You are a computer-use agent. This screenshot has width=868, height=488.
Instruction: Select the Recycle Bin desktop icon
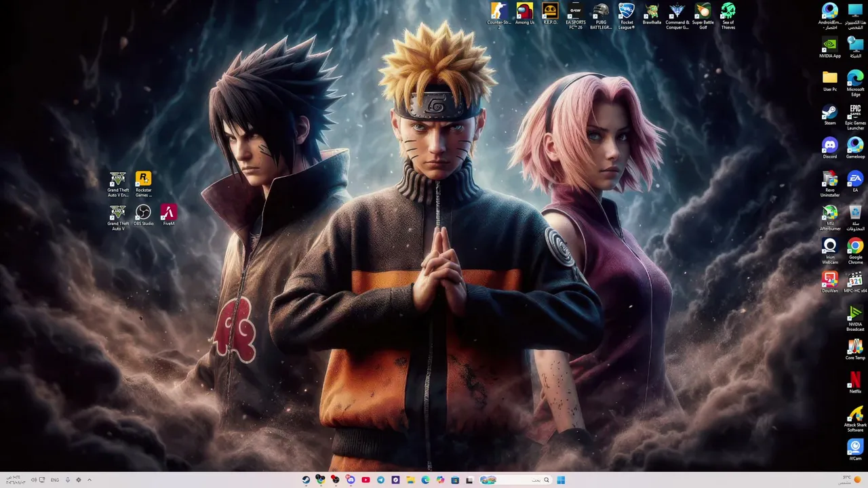tap(855, 218)
